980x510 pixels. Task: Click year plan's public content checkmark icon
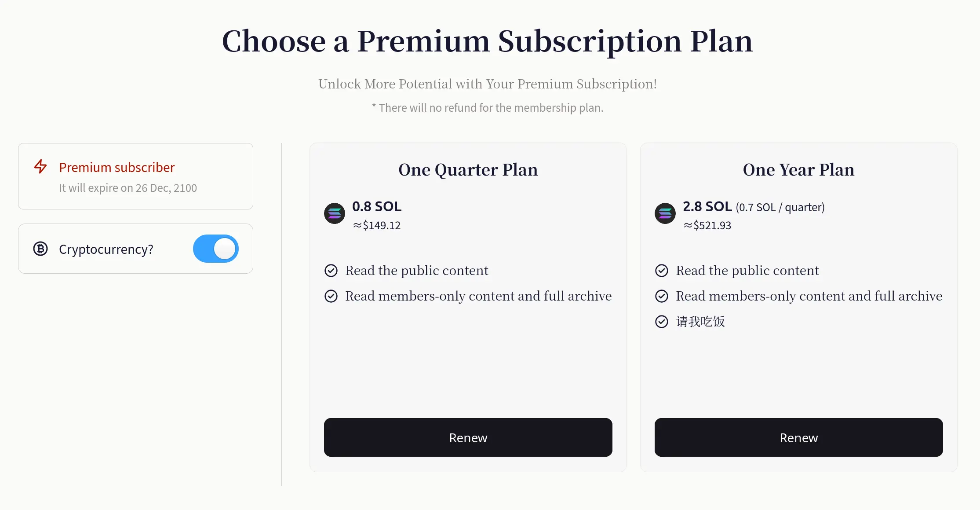pyautogui.click(x=662, y=271)
